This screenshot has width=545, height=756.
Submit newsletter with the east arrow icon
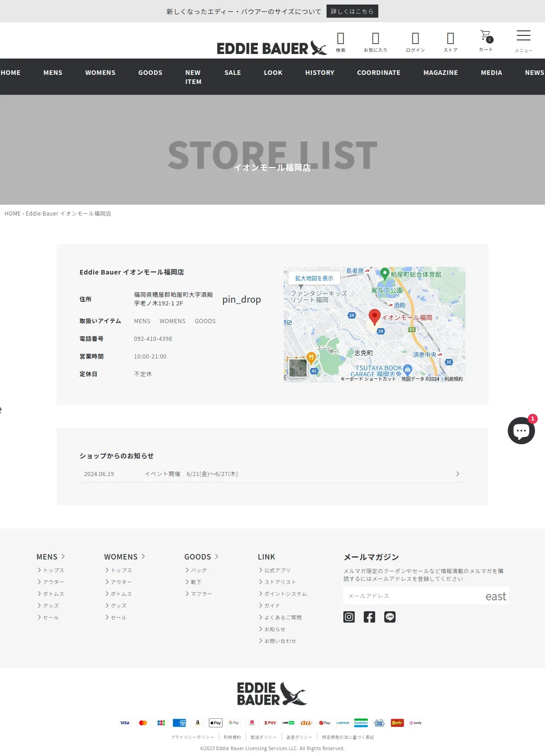point(495,596)
